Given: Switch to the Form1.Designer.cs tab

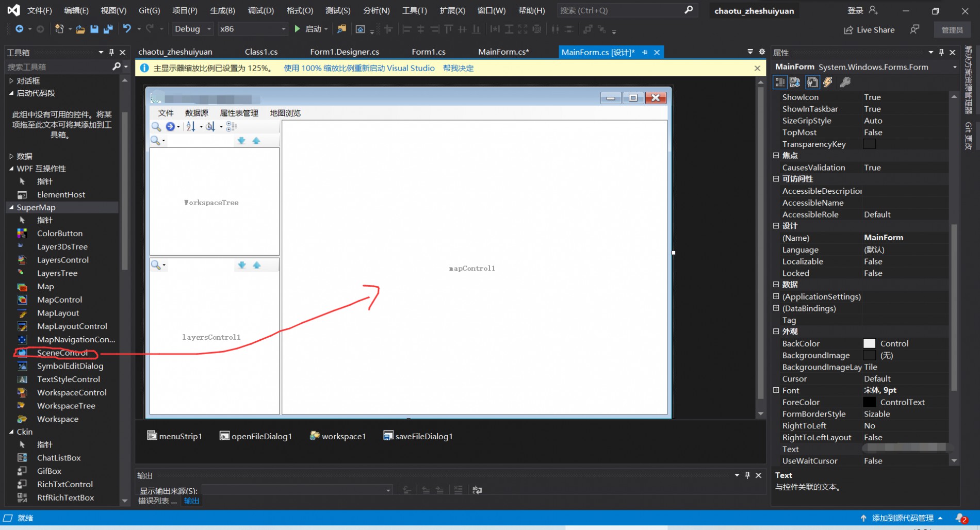Looking at the screenshot, I should (345, 52).
